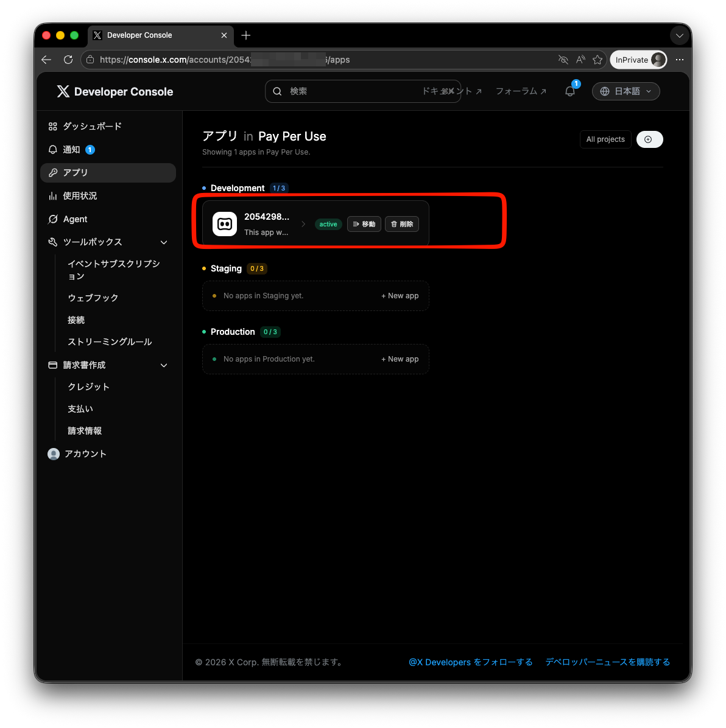This screenshot has width=726, height=728.
Task: Click the header notification bell icon
Action: [x=571, y=91]
